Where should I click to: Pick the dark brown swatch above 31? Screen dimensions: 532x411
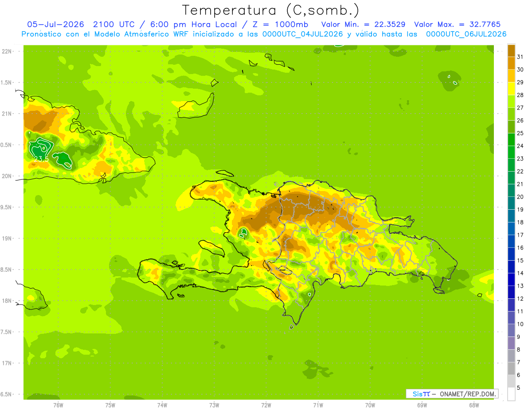pos(511,51)
